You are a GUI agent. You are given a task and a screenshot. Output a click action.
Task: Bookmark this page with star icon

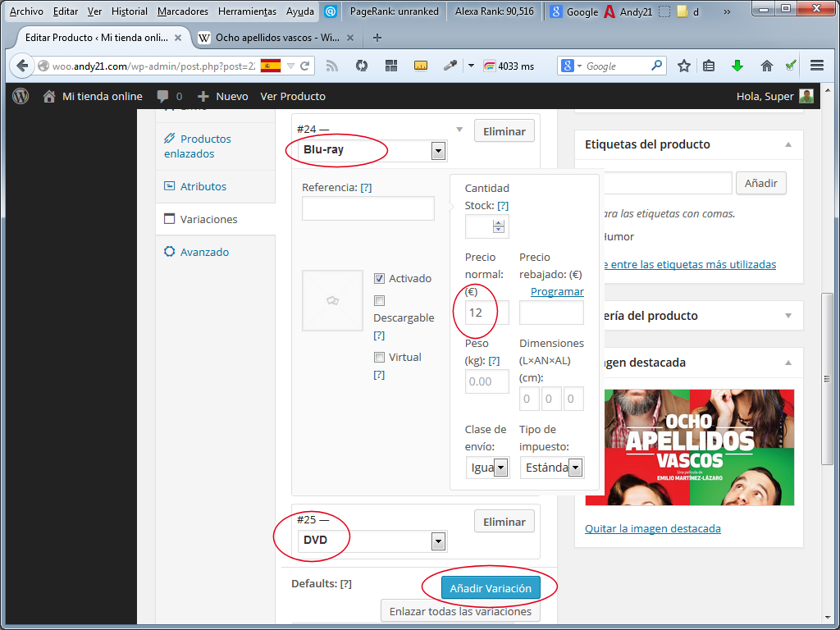(683, 66)
